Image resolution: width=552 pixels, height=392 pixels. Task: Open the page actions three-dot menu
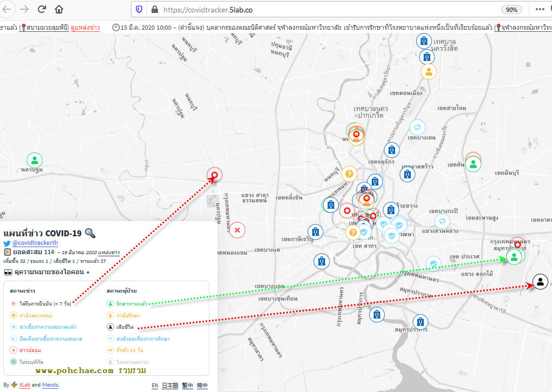pos(540,10)
